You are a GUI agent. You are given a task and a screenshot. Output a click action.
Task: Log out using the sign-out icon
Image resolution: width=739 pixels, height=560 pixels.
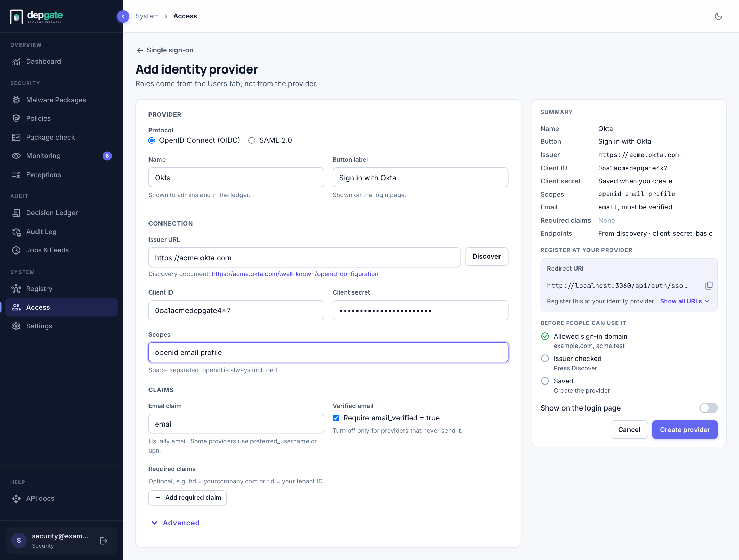coord(103,541)
